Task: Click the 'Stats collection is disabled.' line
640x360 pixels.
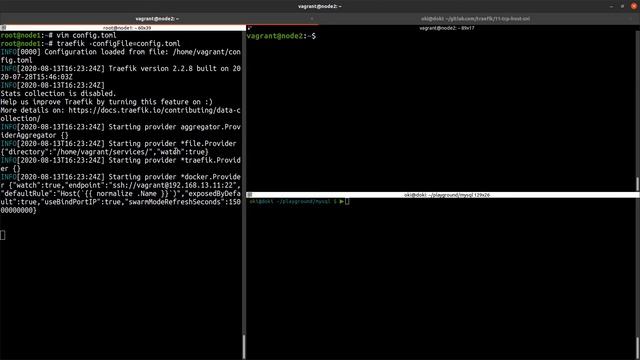Action: 58,93
